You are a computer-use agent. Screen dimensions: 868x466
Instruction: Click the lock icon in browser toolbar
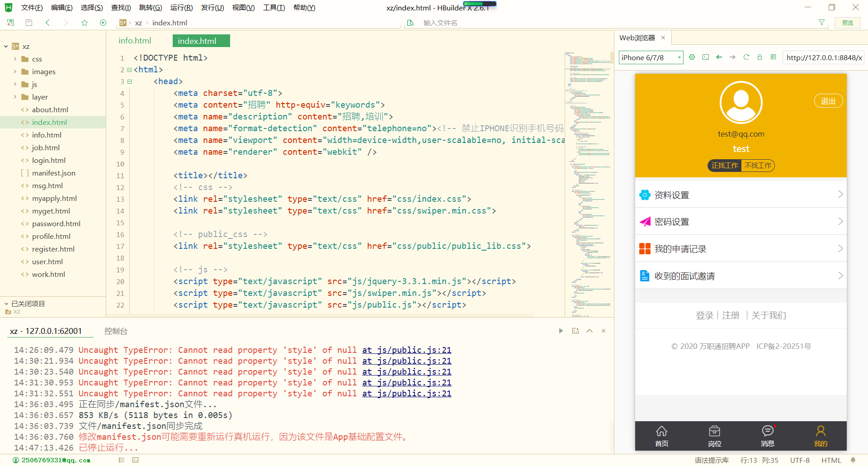(759, 57)
